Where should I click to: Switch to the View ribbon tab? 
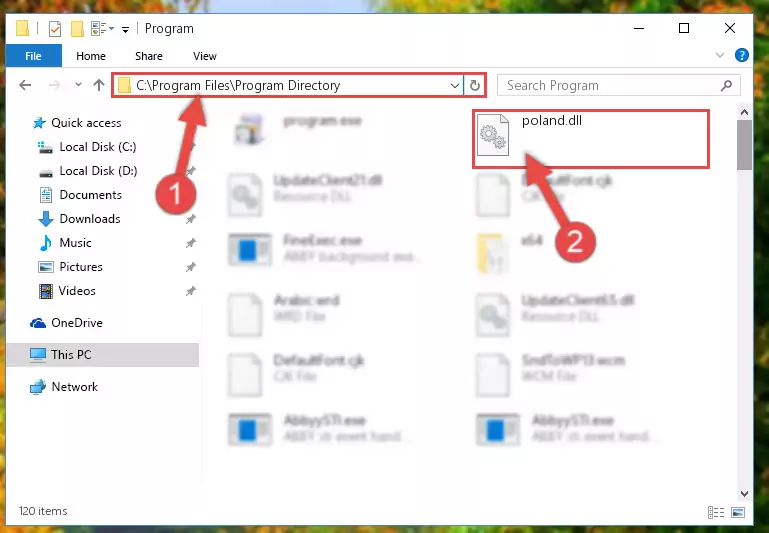pyautogui.click(x=205, y=56)
